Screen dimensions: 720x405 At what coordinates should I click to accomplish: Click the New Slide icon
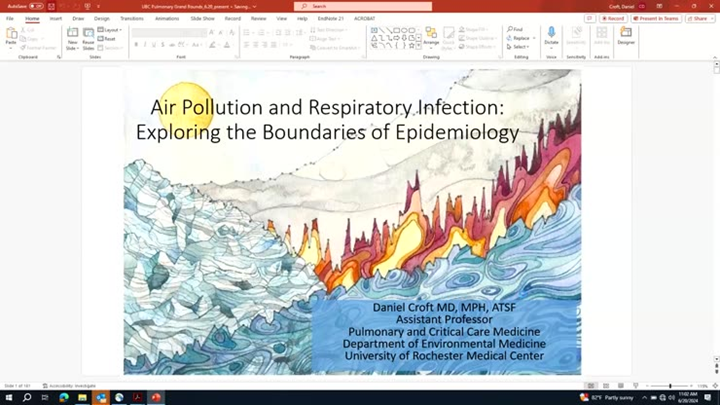coord(72,36)
